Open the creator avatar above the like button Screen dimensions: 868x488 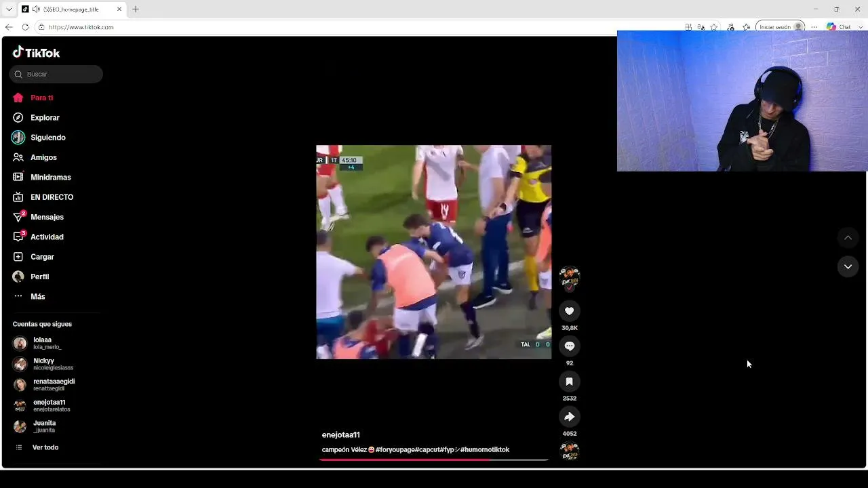coord(570,277)
